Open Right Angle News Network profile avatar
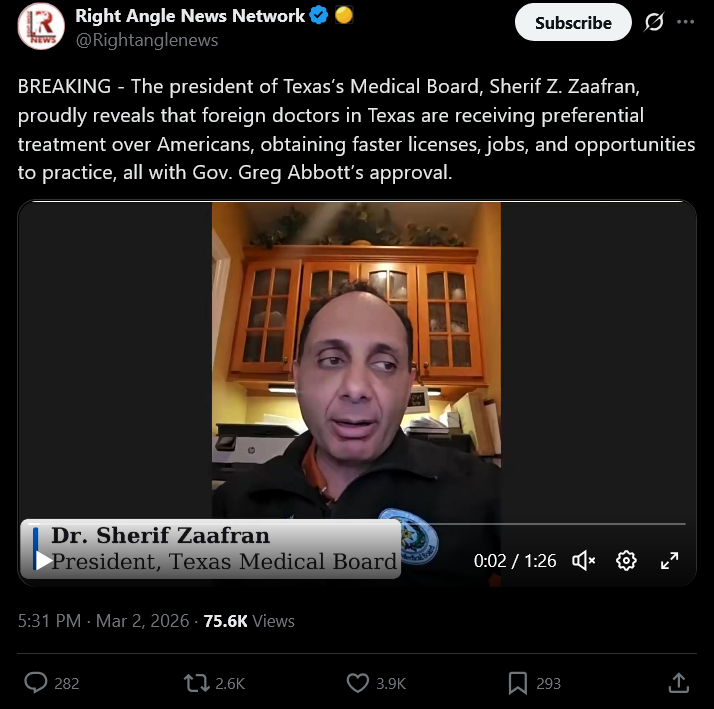Viewport: 714px width, 709px height. [41, 26]
